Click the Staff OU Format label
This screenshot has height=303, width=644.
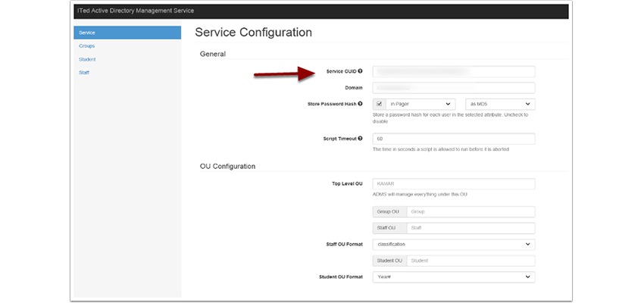point(344,244)
